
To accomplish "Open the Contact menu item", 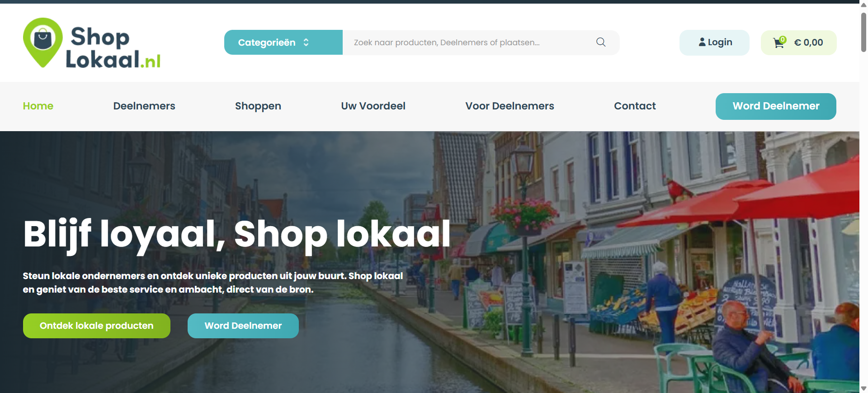I will coord(635,106).
